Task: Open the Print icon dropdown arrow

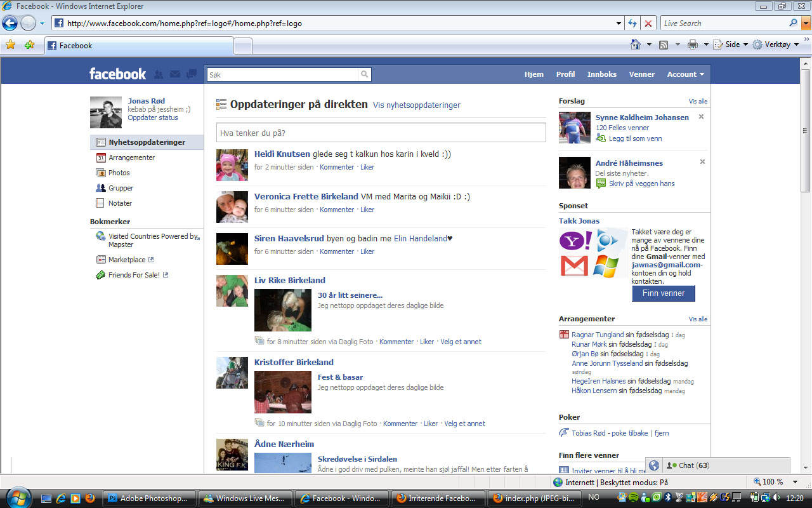Action: [705, 44]
